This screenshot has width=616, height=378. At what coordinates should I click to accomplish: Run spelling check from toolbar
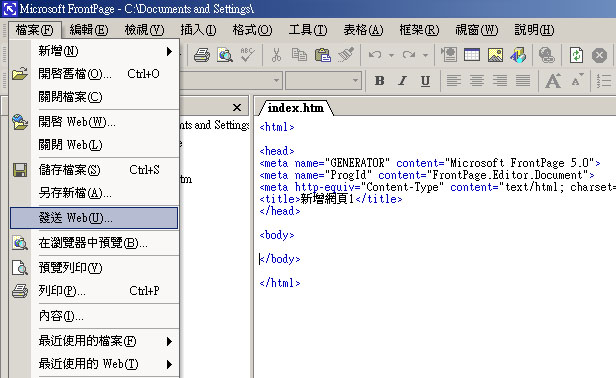(x=248, y=55)
